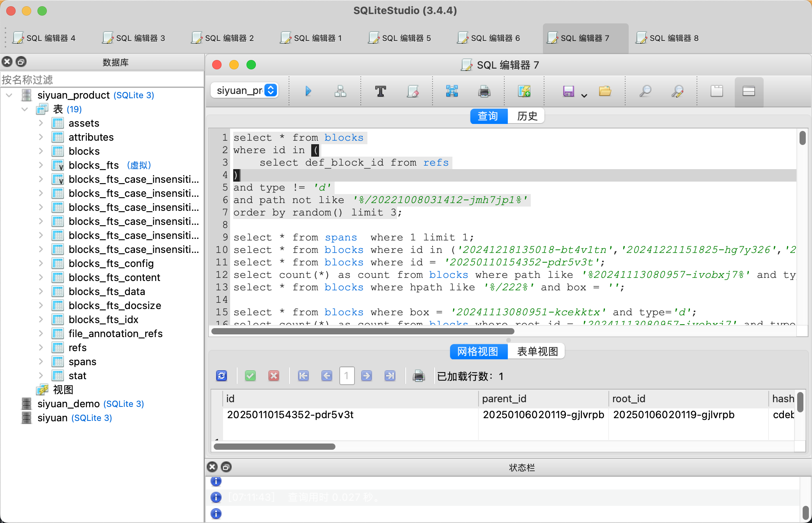This screenshot has width=812, height=523.
Task: Click the Find magnifier icon
Action: click(645, 91)
